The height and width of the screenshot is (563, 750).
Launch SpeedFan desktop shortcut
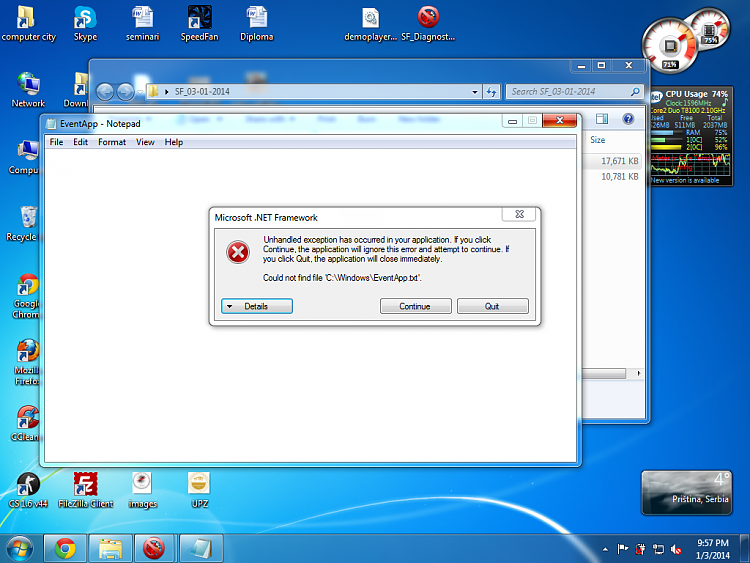coord(199,24)
